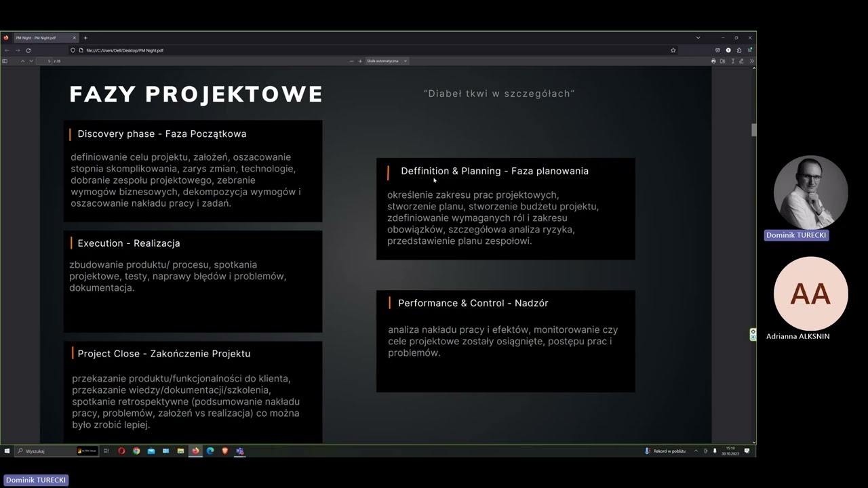Select the PDF draw tool
Screen dimensions: 868x488
pyautogui.click(x=741, y=61)
